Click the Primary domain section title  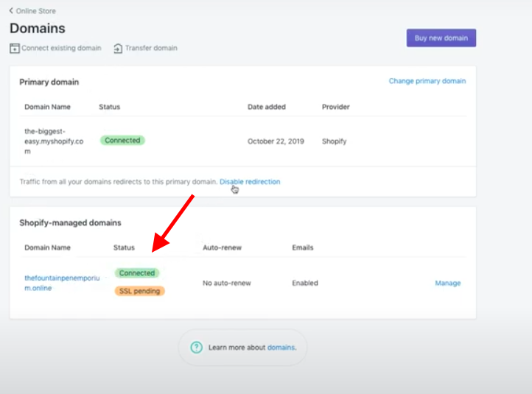(49, 82)
